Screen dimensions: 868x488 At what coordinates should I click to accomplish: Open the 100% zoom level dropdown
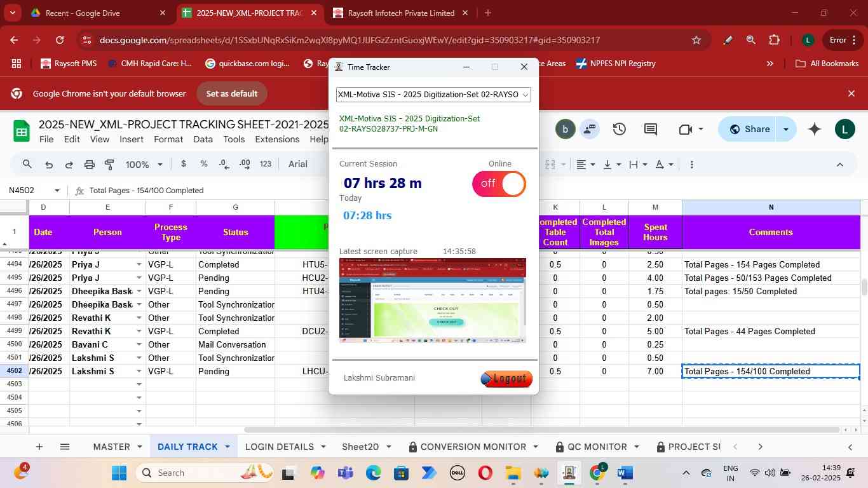(144, 165)
